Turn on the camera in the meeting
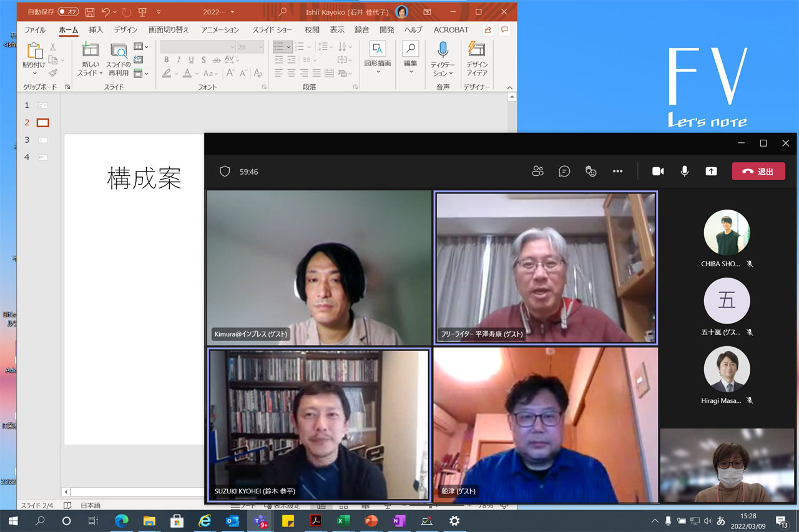Viewport: 799px width, 532px height. click(x=657, y=171)
